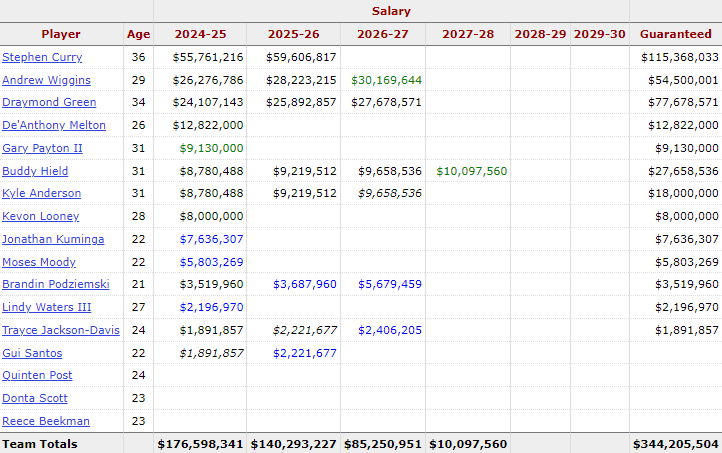This screenshot has width=722, height=453.
Task: Visit Lindy Waters III page
Action: 47,308
